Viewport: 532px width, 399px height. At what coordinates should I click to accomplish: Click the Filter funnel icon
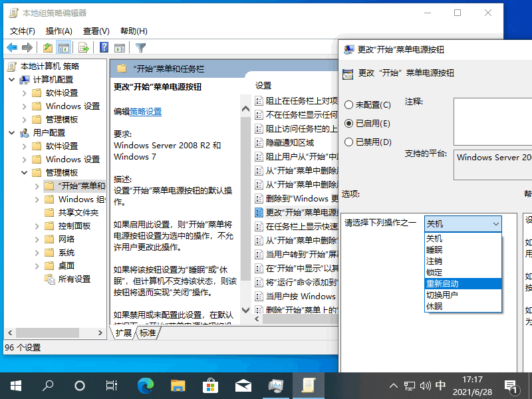click(x=140, y=47)
